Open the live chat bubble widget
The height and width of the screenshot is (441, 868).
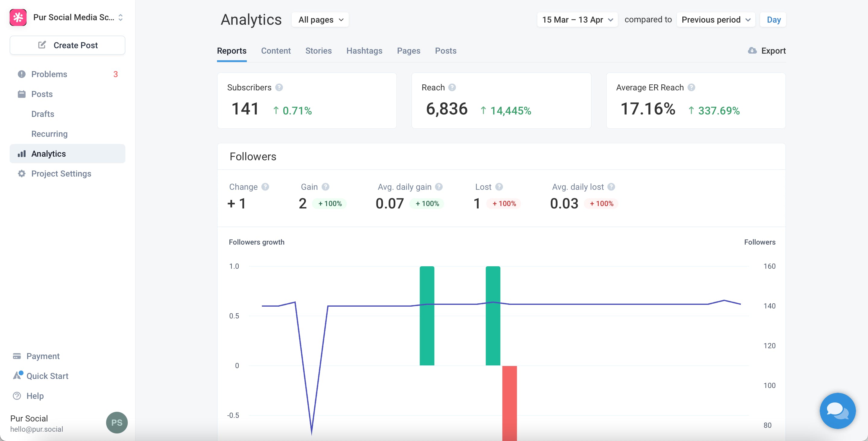837,411
